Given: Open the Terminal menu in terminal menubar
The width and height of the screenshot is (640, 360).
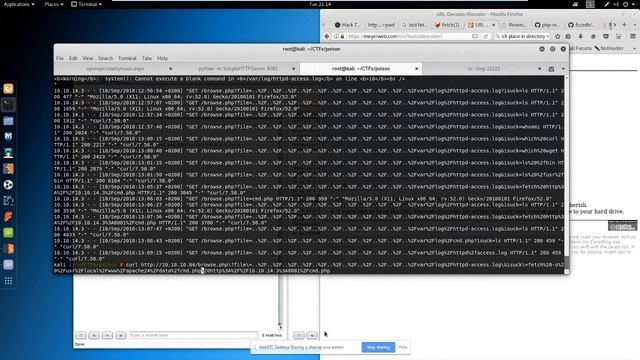Looking at the screenshot, I should pos(127,58).
